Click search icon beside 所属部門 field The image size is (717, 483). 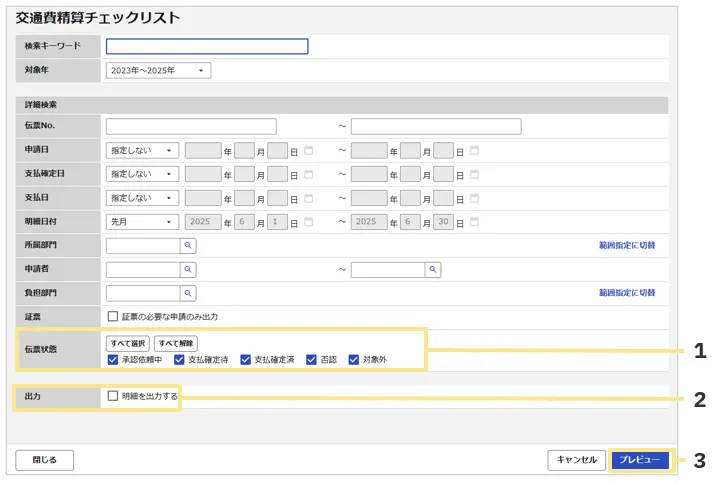point(188,245)
